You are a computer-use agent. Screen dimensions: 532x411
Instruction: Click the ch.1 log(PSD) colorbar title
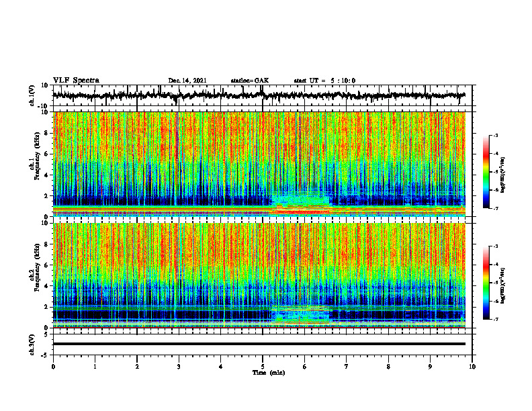click(x=503, y=175)
